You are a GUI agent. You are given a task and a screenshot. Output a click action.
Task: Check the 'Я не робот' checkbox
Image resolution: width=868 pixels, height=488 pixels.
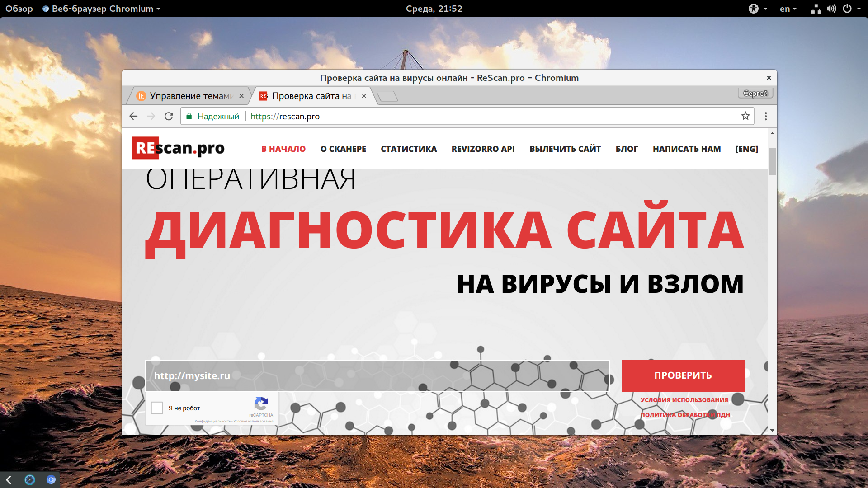157,408
